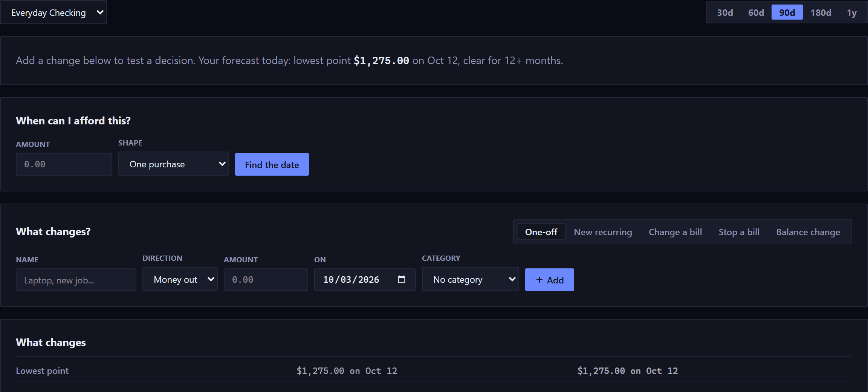Open the Money out direction dropdown

180,279
